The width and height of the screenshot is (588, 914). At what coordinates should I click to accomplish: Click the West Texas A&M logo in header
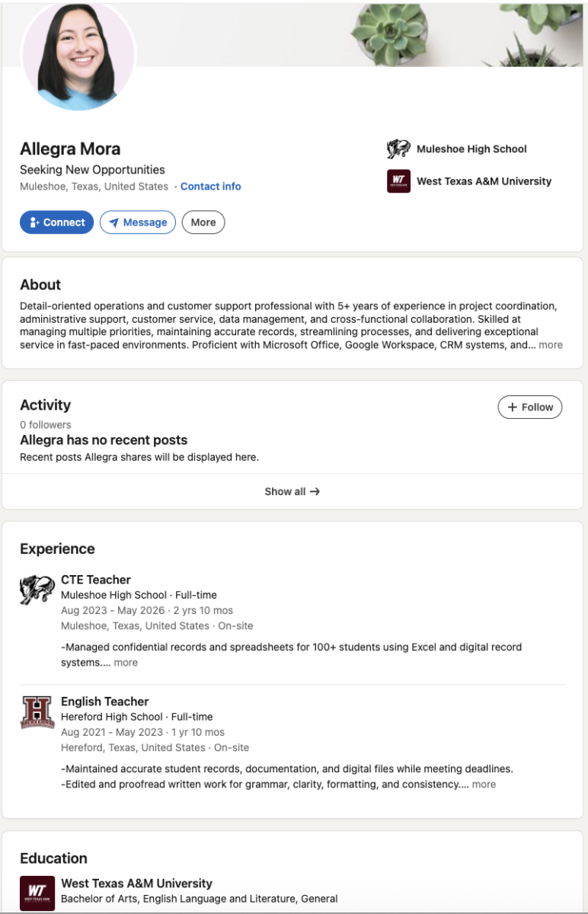coord(398,181)
